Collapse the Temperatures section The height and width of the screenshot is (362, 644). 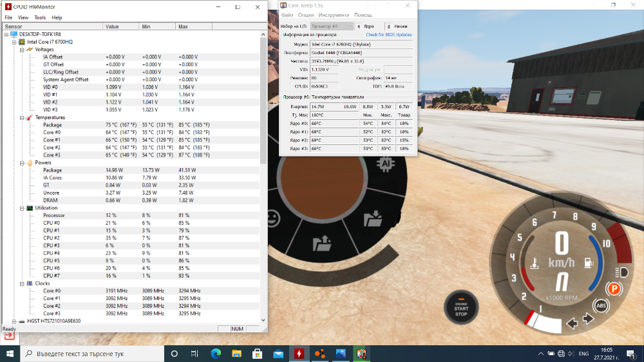coord(22,117)
